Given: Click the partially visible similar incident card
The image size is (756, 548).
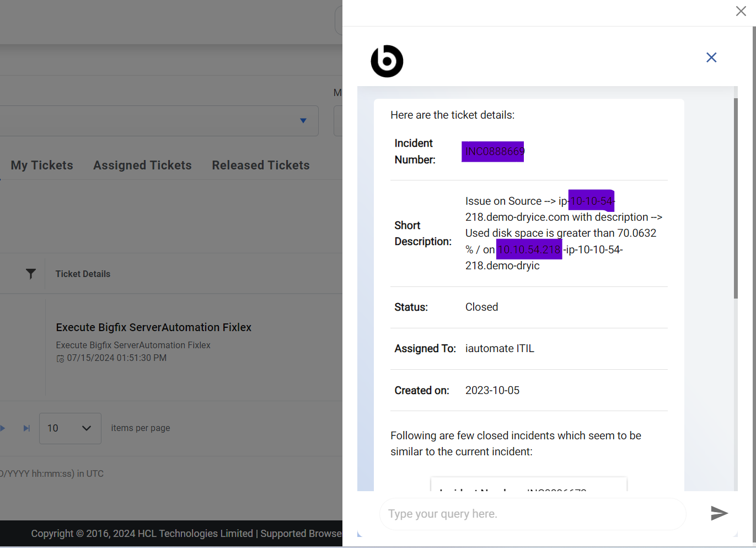Looking at the screenshot, I should point(528,485).
